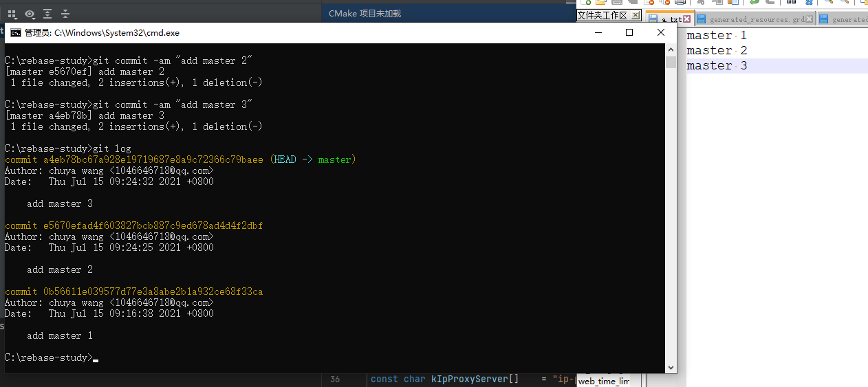Click the 文件夹工作区 panel title
868x387 pixels.
(x=603, y=15)
